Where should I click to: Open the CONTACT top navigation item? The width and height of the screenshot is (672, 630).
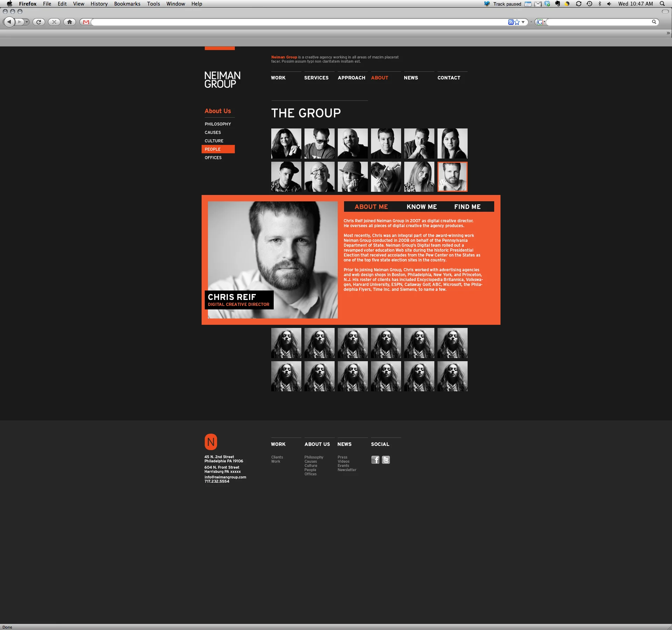click(x=449, y=78)
